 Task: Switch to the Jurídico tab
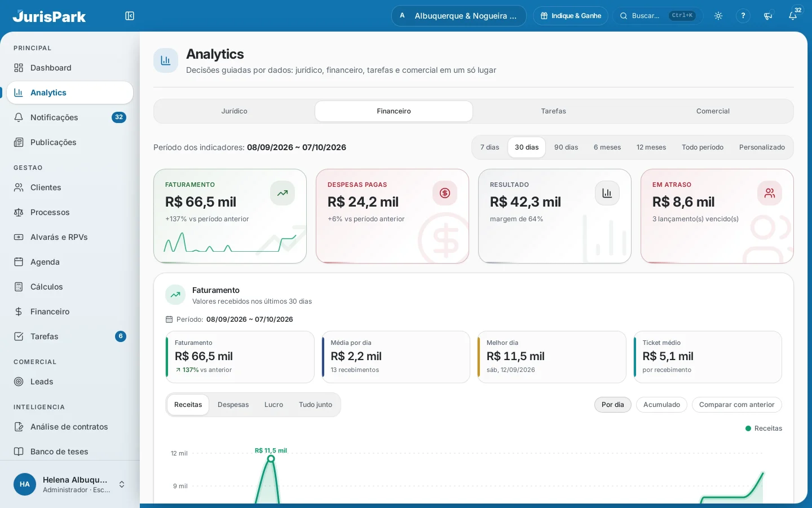[x=235, y=111]
